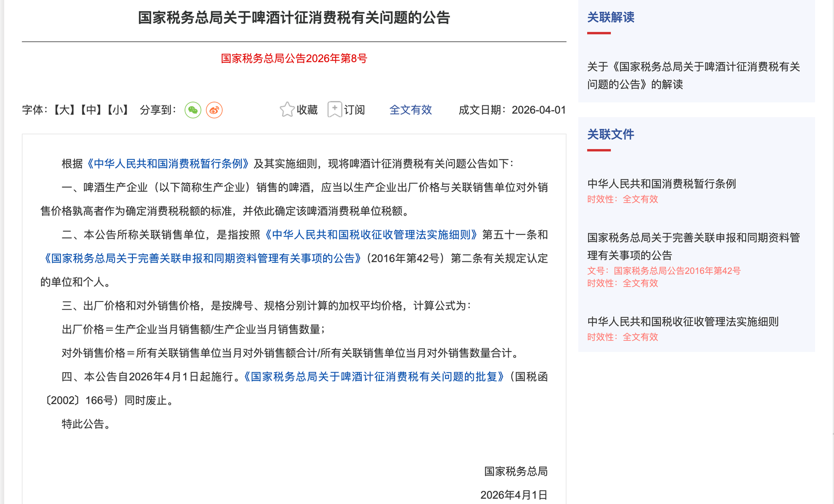Click the 订阅 subscribe bookmark icon

(335, 109)
